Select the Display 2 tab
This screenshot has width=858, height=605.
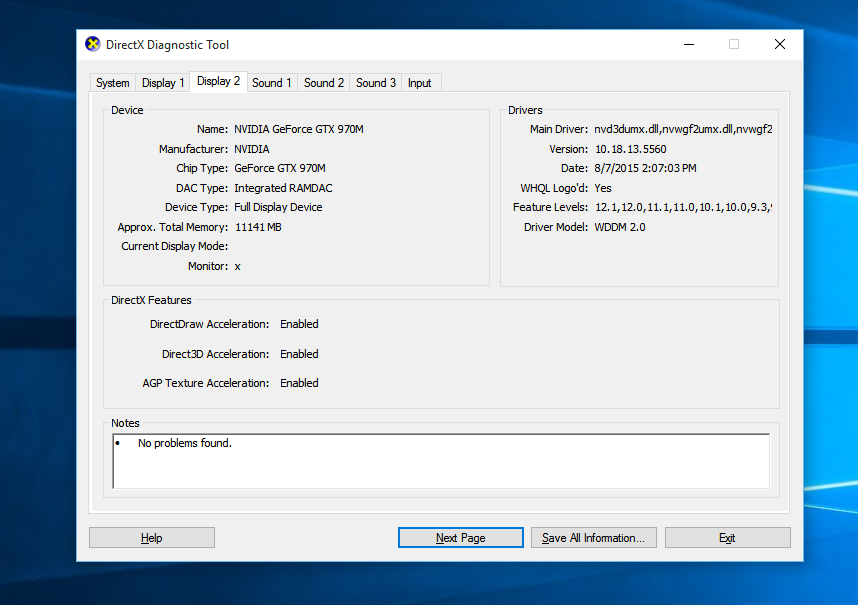[219, 81]
